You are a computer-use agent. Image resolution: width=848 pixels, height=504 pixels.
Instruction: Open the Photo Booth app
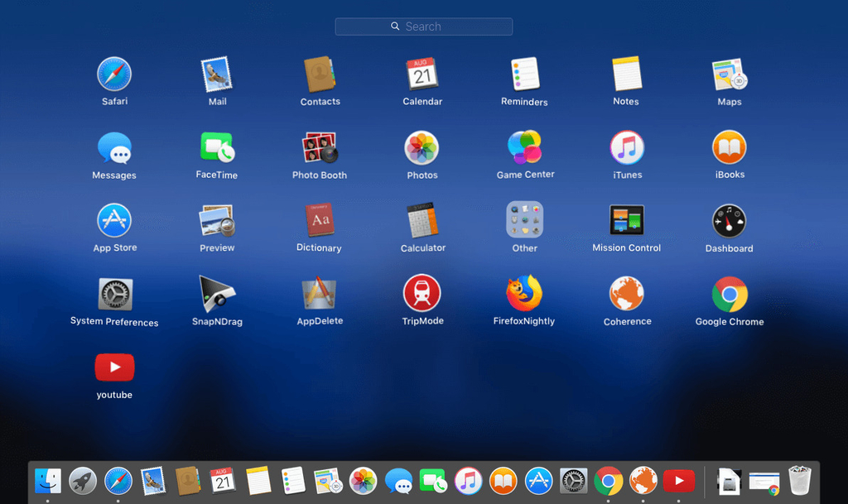pyautogui.click(x=320, y=147)
